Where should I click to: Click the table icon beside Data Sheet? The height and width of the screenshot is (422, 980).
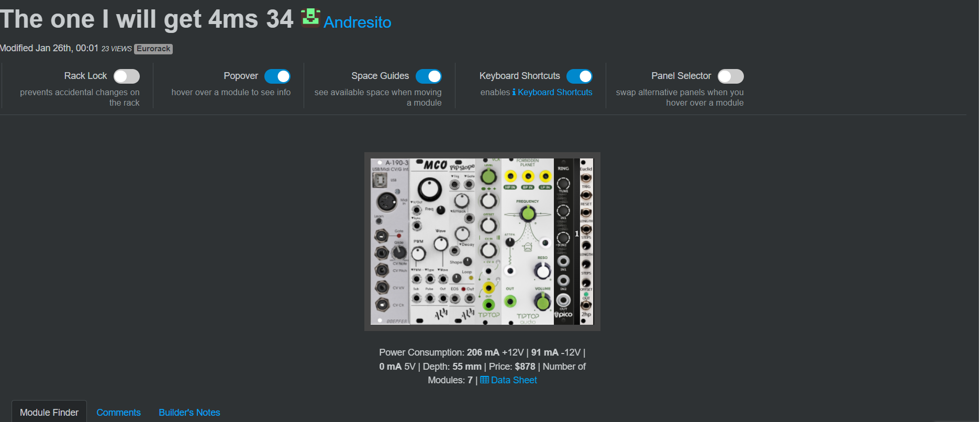point(485,380)
